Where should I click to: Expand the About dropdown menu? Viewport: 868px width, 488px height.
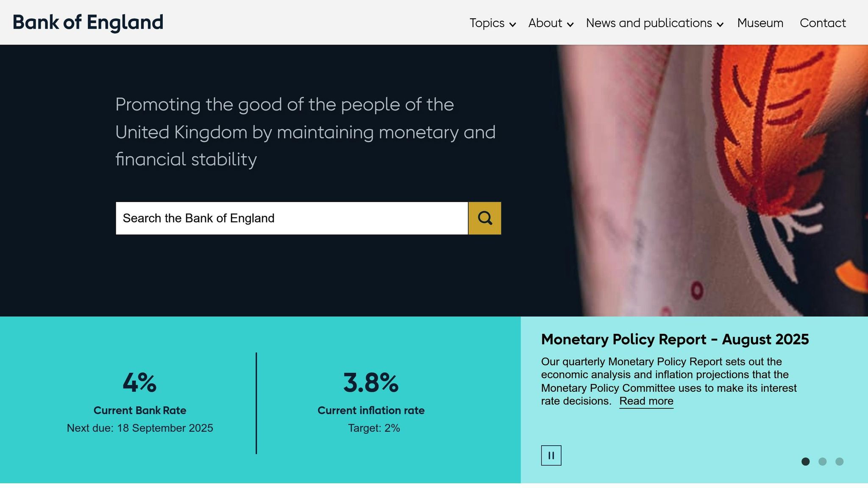[545, 23]
